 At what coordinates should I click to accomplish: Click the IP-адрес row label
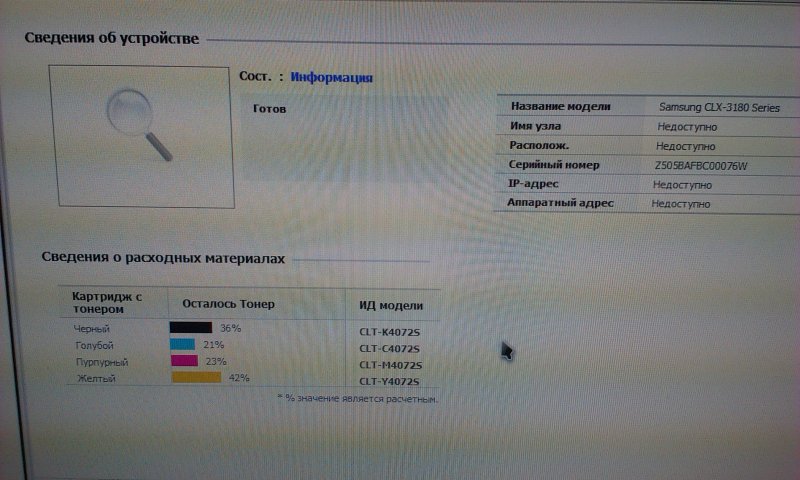click(x=535, y=184)
